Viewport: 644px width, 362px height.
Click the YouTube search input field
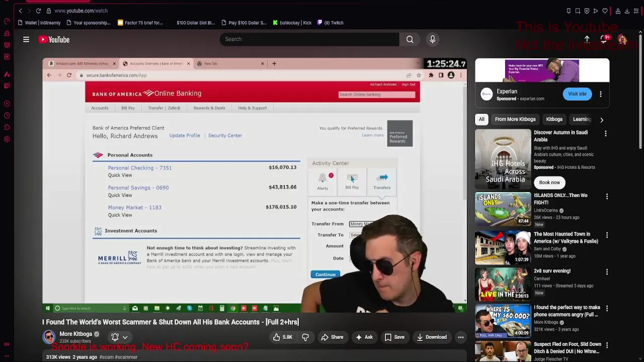pos(309,39)
